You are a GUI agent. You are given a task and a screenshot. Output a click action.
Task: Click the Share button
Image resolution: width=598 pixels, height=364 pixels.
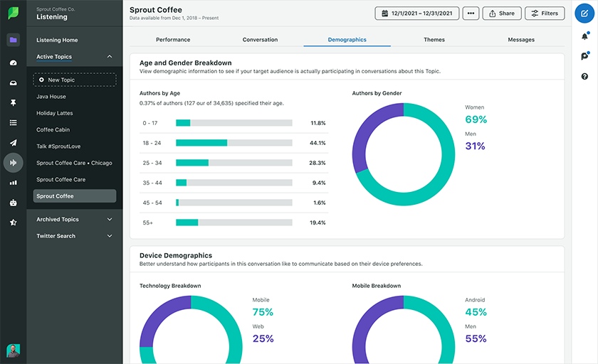click(501, 14)
